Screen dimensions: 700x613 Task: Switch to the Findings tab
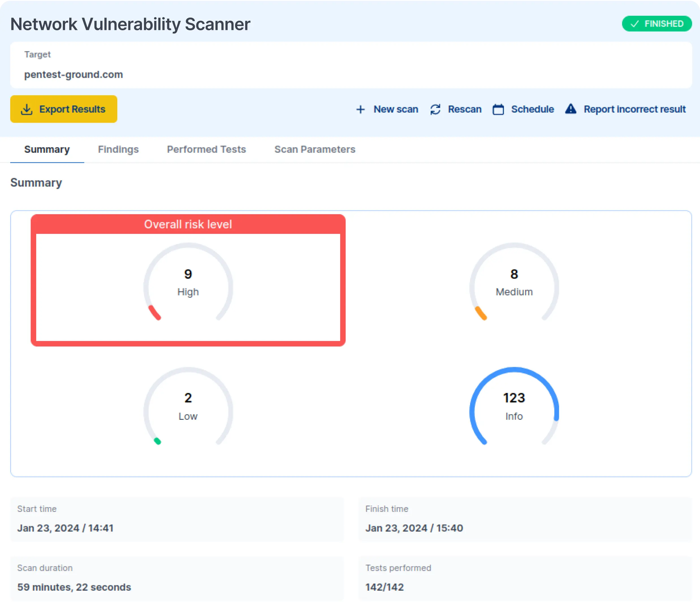pos(118,149)
